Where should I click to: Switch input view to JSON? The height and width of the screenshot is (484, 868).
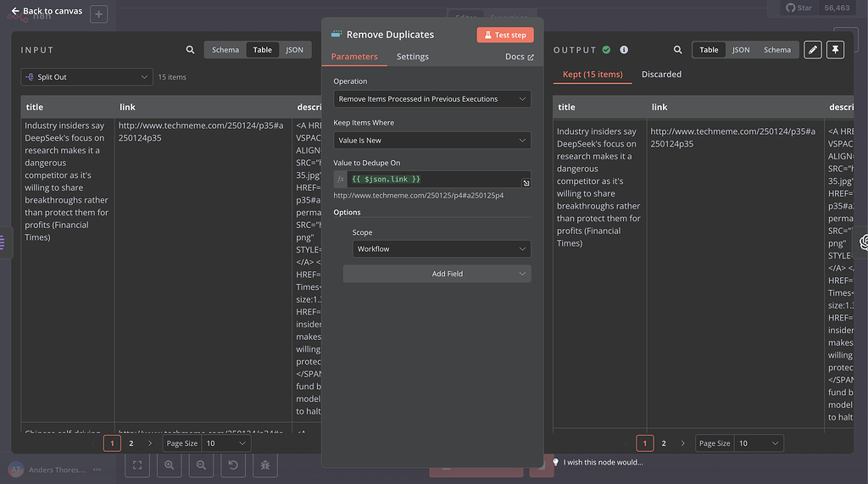[294, 50]
